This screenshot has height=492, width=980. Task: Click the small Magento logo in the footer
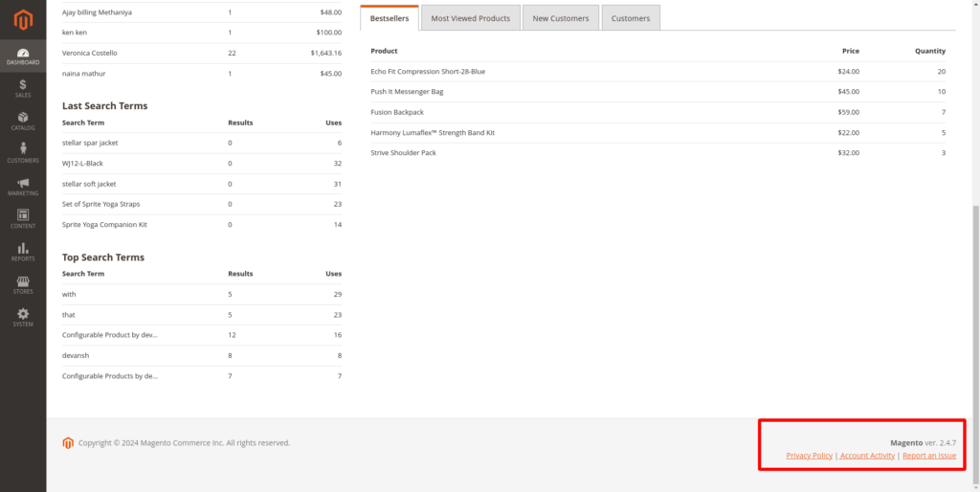coord(68,442)
